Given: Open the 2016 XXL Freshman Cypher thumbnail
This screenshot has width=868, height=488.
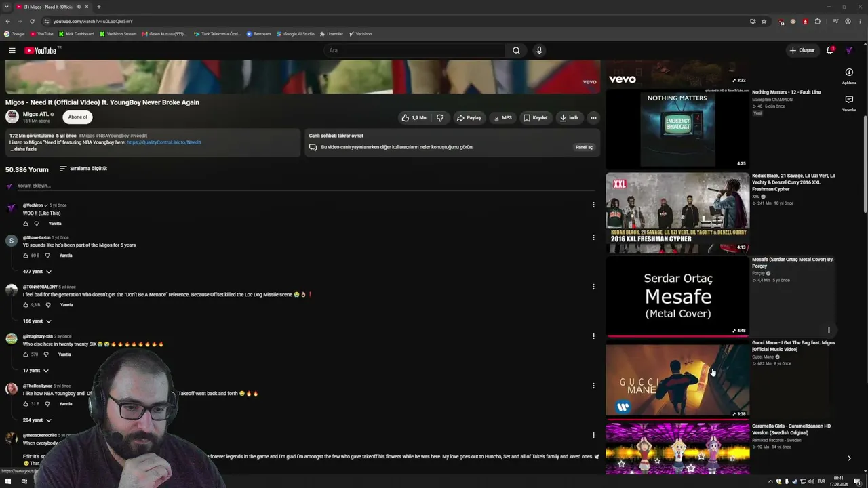Looking at the screenshot, I should [677, 212].
